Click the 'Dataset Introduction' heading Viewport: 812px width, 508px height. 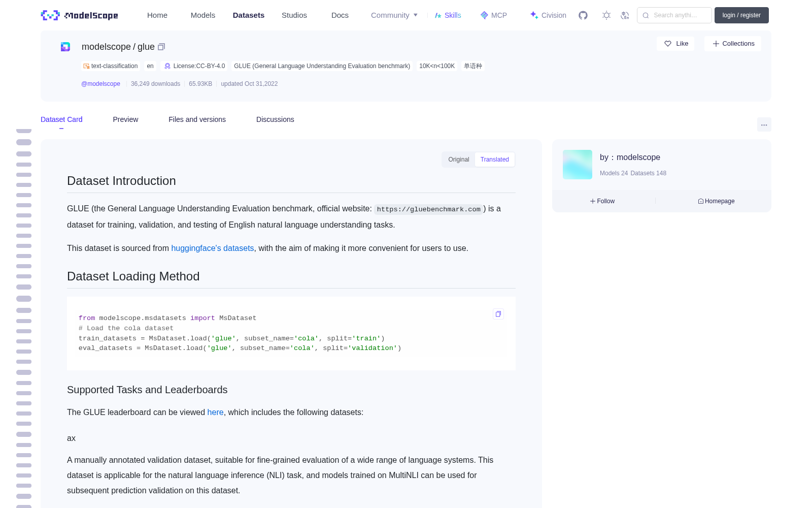121,181
